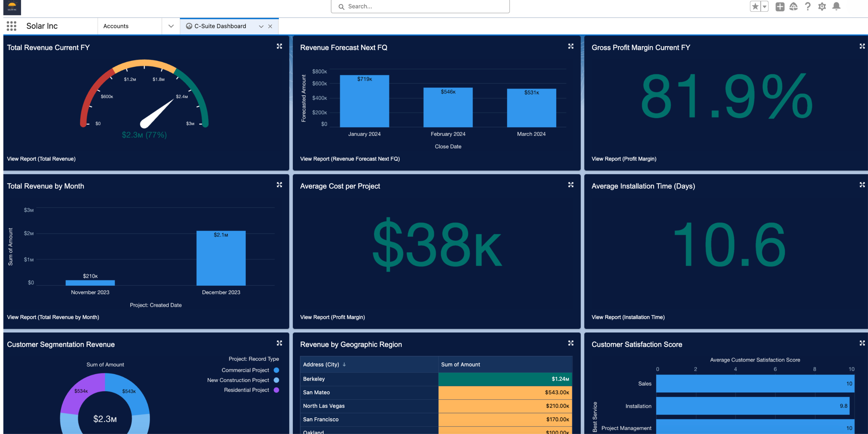This screenshot has width=868, height=434.
Task: Click the Residential Project legend swatch
Action: (276, 390)
